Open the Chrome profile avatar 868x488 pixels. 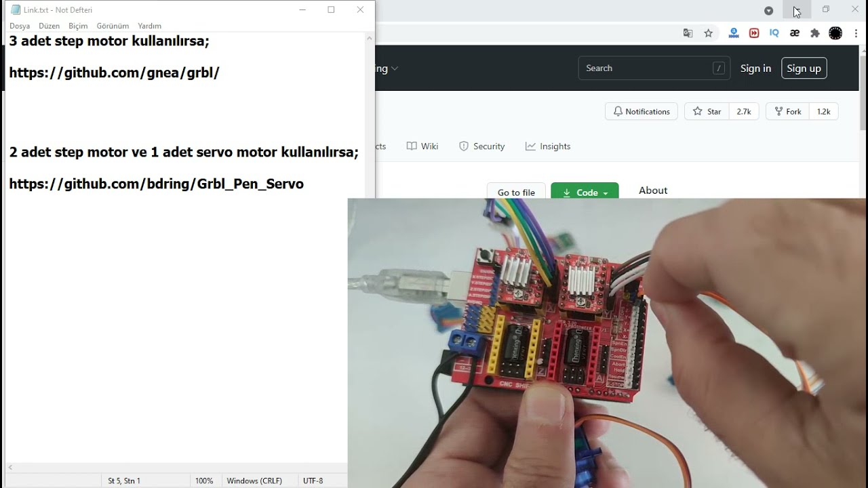835,33
